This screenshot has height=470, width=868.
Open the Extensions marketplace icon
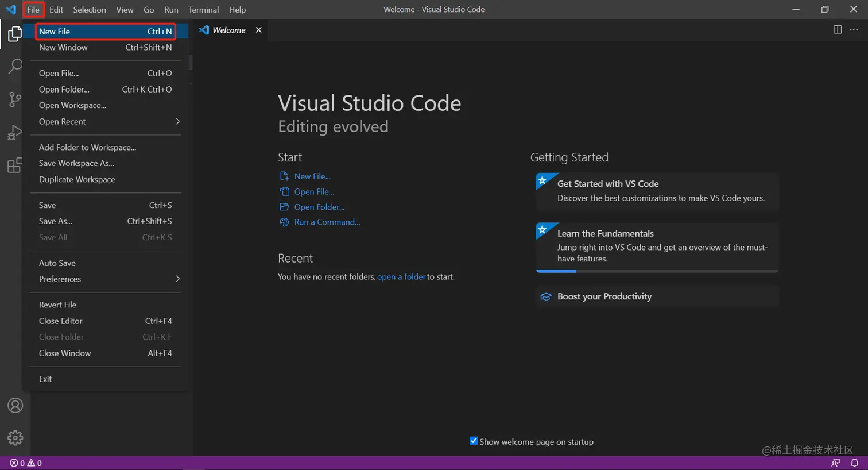point(15,165)
